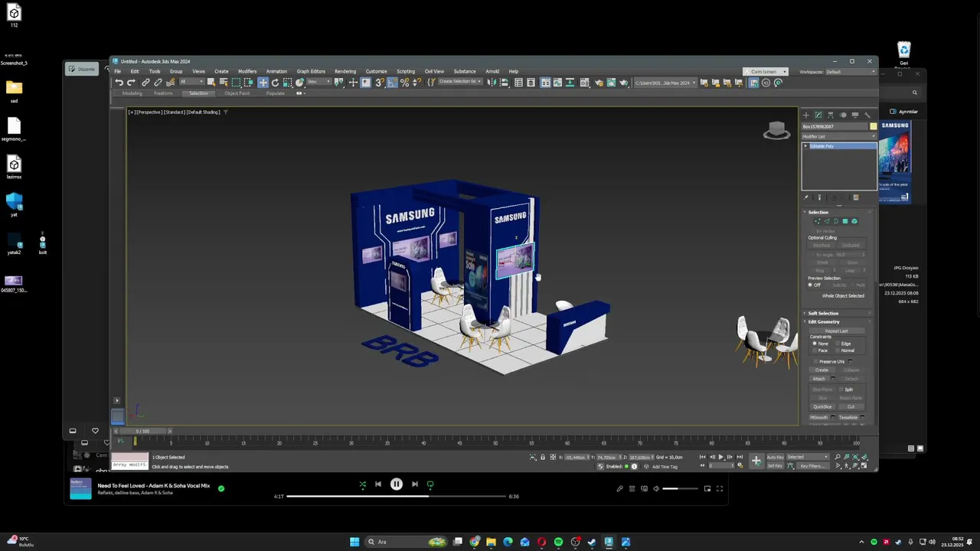Image resolution: width=980 pixels, height=551 pixels.
Task: Open the Workspaces Default dropdown
Action: tap(850, 72)
